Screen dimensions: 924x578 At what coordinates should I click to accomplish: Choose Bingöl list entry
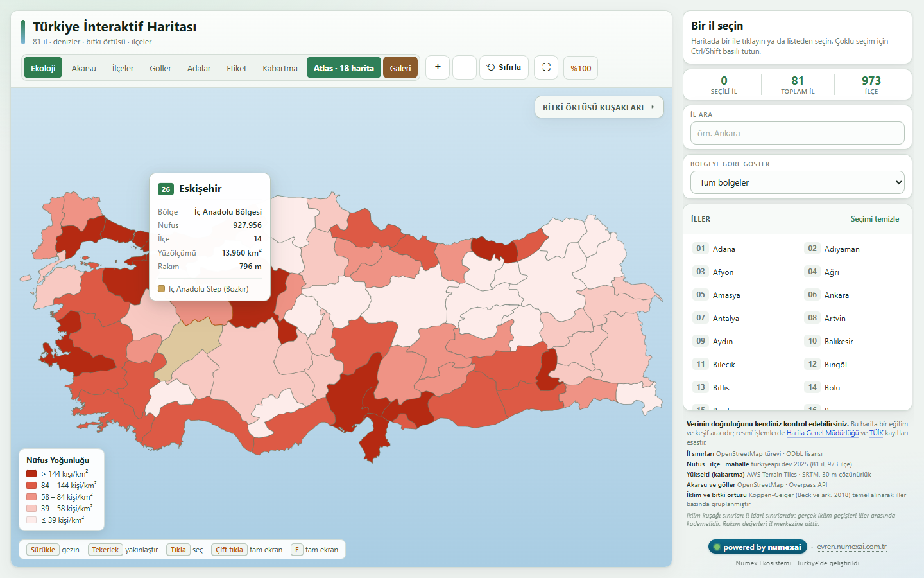tap(853, 364)
